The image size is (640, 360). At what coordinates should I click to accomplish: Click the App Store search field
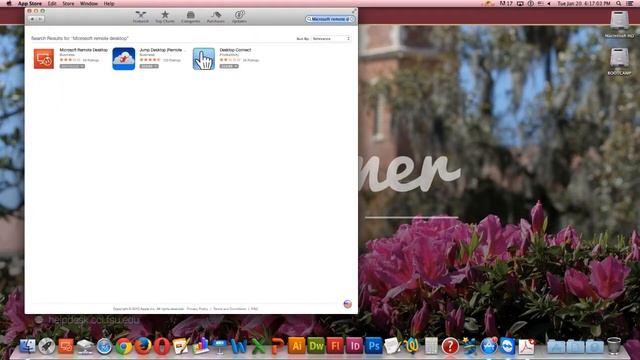(x=329, y=19)
